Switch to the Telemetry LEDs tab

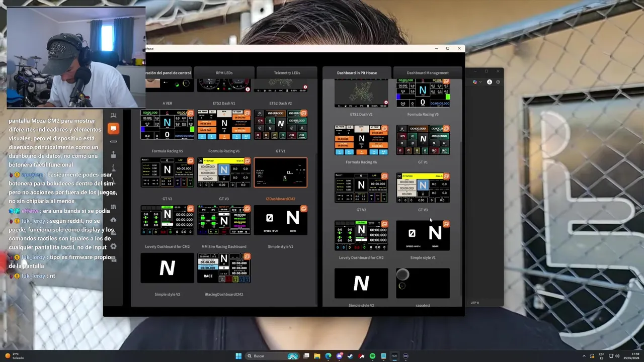pyautogui.click(x=287, y=73)
